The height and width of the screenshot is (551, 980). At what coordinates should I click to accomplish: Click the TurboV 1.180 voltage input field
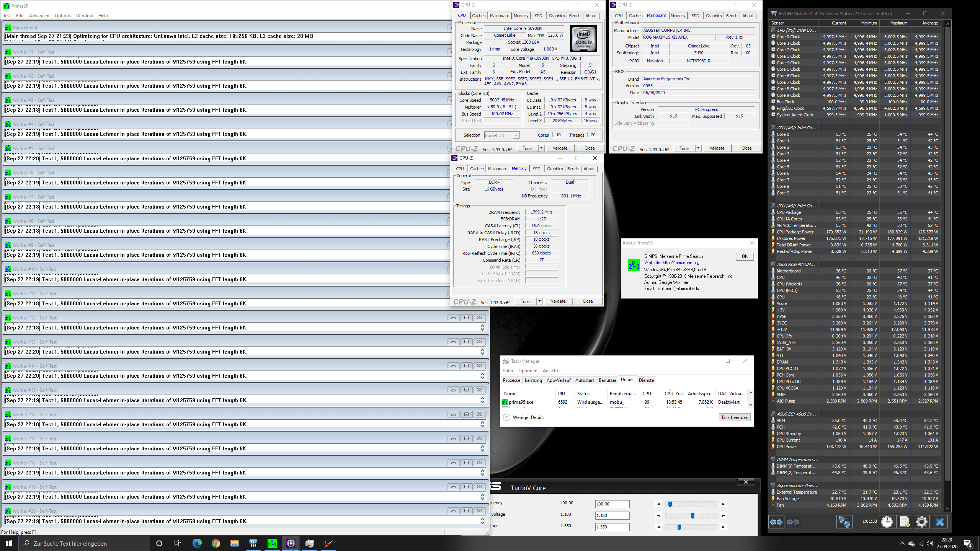point(612,515)
